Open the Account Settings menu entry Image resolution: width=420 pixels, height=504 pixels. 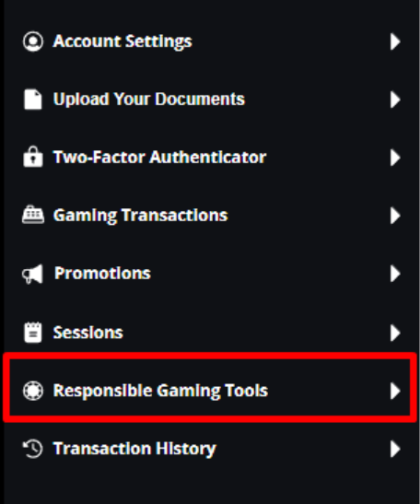point(211,41)
